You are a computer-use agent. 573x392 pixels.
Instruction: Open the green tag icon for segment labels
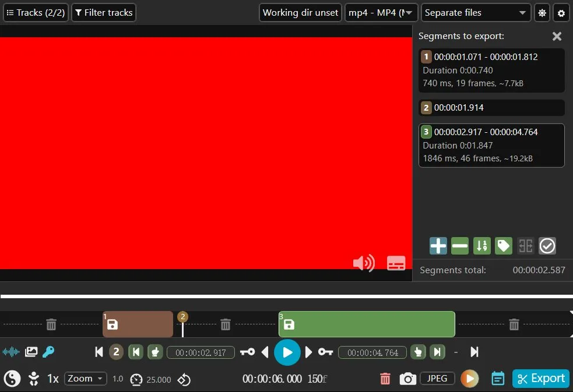click(504, 246)
